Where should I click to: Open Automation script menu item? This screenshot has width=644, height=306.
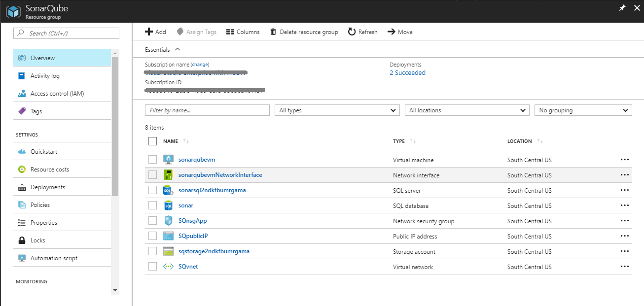click(x=62, y=258)
